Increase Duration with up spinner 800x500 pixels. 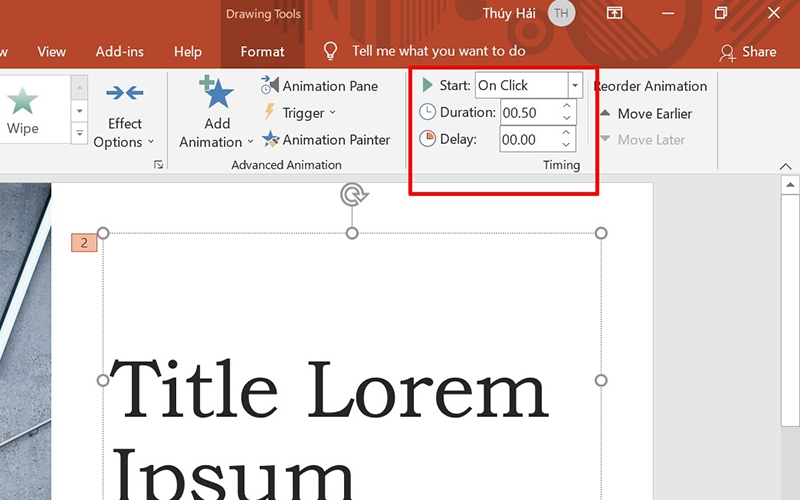coord(567,106)
